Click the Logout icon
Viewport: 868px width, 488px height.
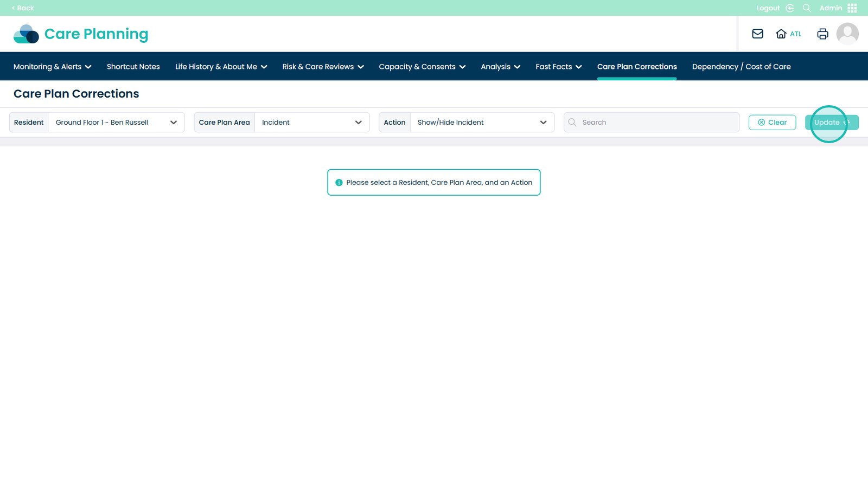point(790,8)
